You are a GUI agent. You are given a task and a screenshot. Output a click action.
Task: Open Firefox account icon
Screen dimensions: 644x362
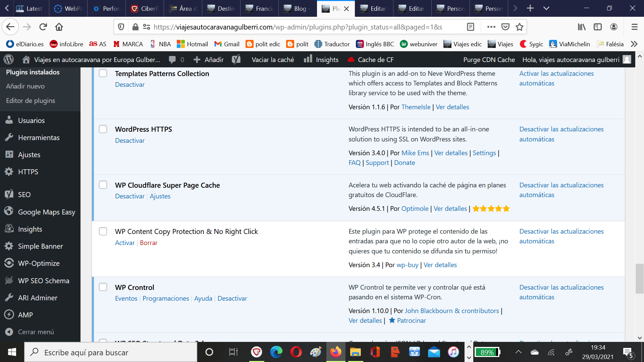click(x=614, y=27)
